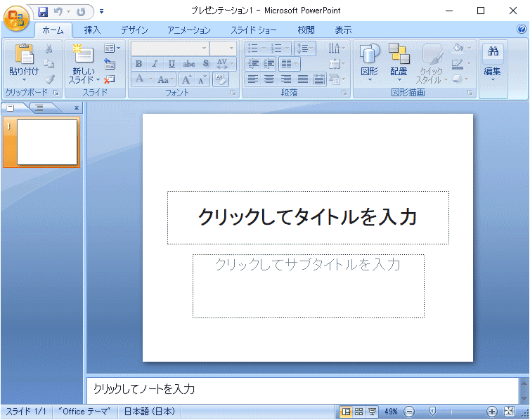This screenshot has width=530, height=420.
Task: Open the Insert (挿入) ribbon tab
Action: coord(92,30)
